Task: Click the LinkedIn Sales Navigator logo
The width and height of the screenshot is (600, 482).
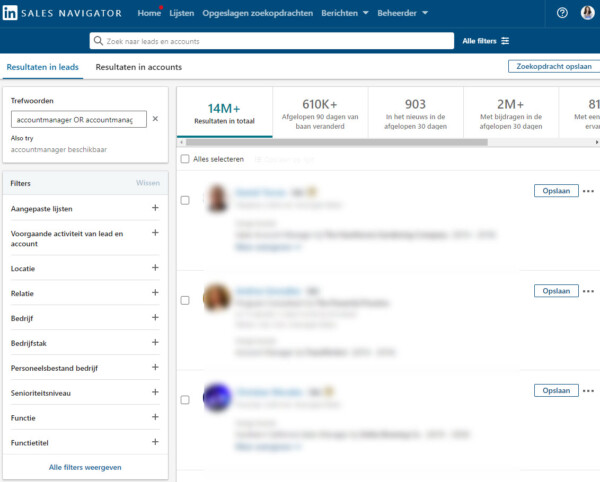Action: tap(63, 13)
